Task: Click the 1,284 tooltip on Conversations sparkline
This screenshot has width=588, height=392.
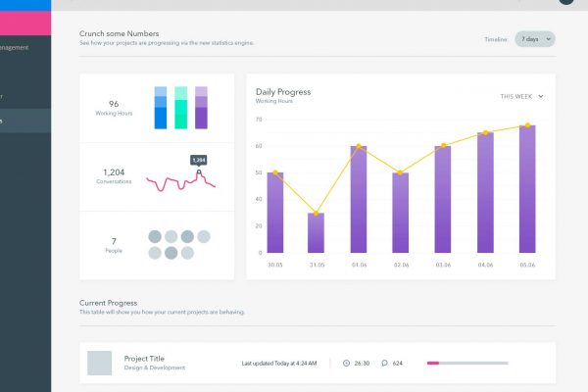Action: tap(198, 160)
